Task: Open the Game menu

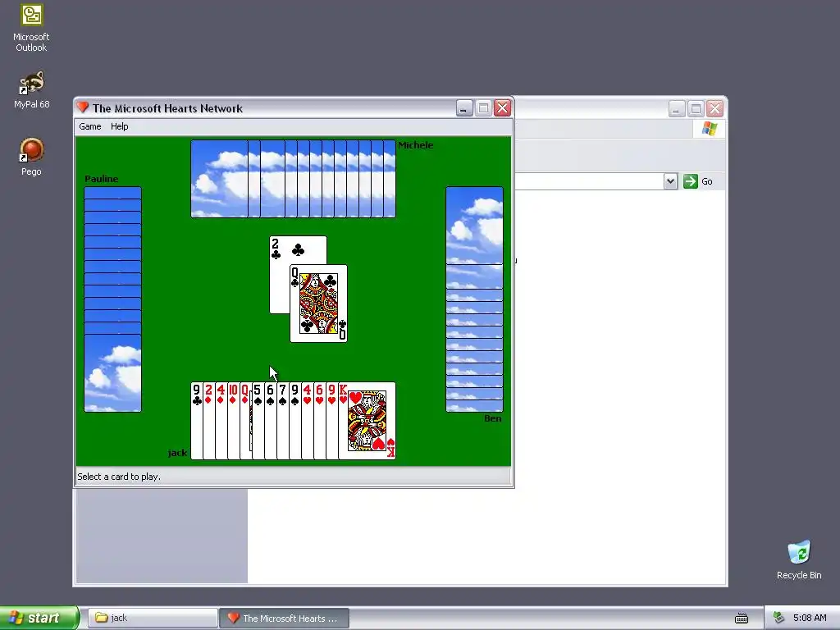Action: 90,126
